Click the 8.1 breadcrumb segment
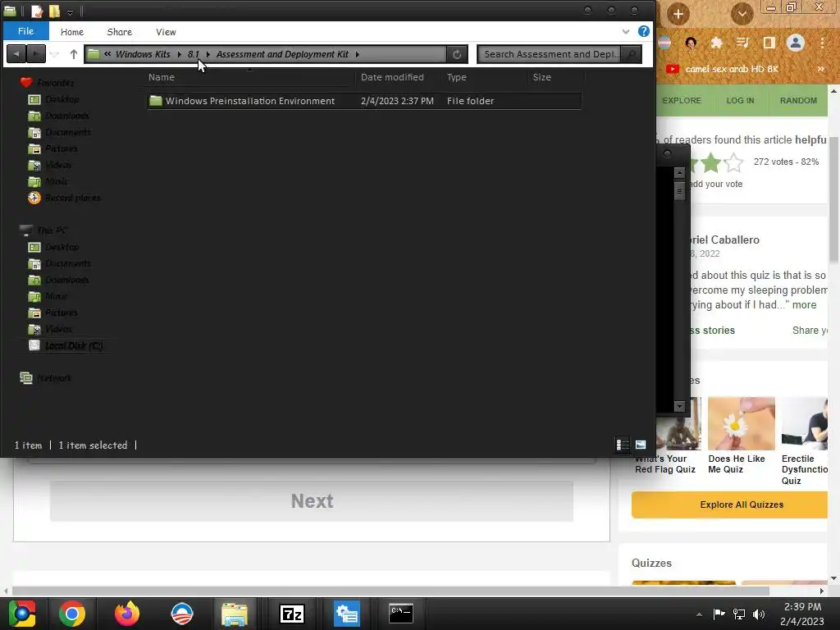840x630 pixels. click(x=193, y=54)
